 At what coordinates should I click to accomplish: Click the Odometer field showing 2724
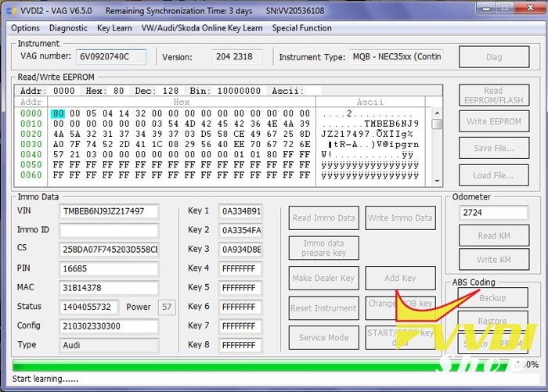coord(493,212)
